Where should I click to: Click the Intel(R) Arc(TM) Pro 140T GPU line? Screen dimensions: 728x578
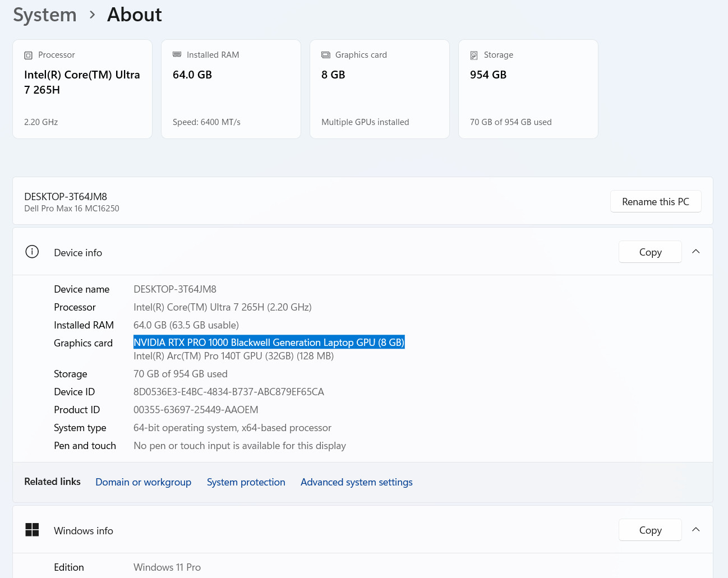[x=233, y=356]
